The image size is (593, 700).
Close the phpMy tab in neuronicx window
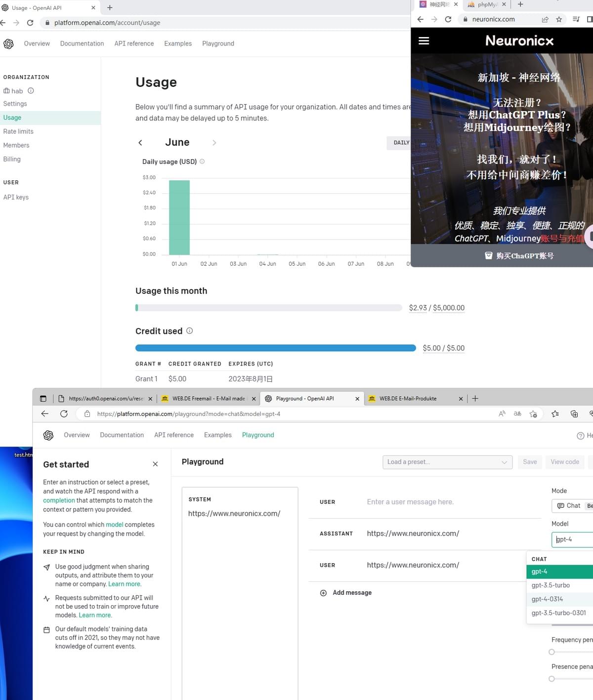pyautogui.click(x=504, y=4)
